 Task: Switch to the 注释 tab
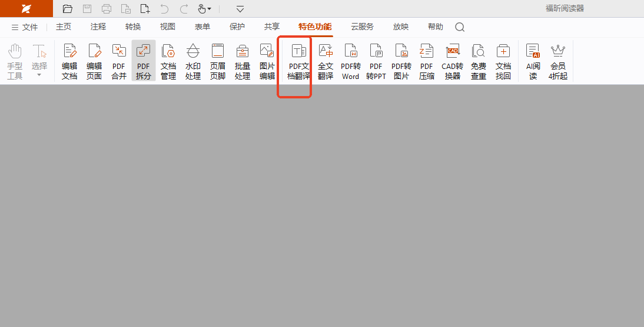98,27
